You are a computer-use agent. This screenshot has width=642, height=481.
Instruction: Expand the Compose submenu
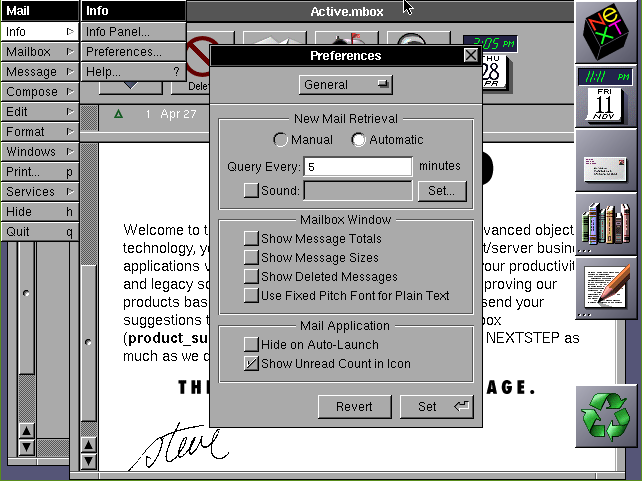pyautogui.click(x=40, y=92)
